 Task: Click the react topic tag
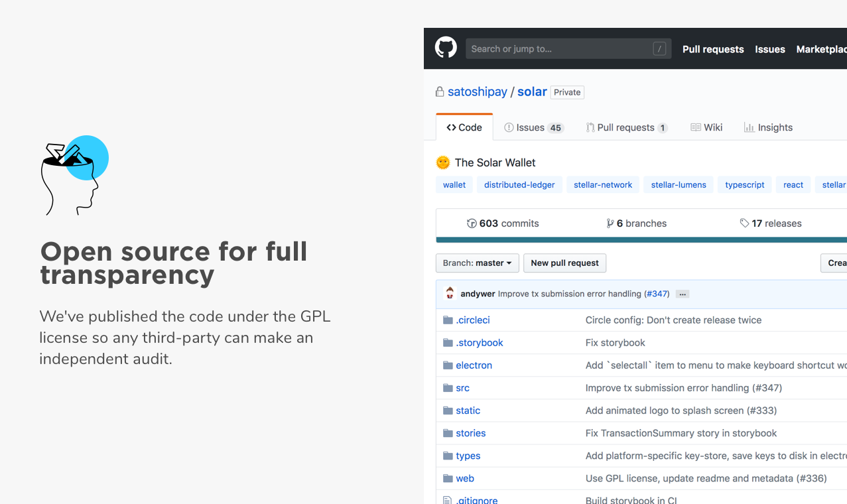tap(793, 185)
